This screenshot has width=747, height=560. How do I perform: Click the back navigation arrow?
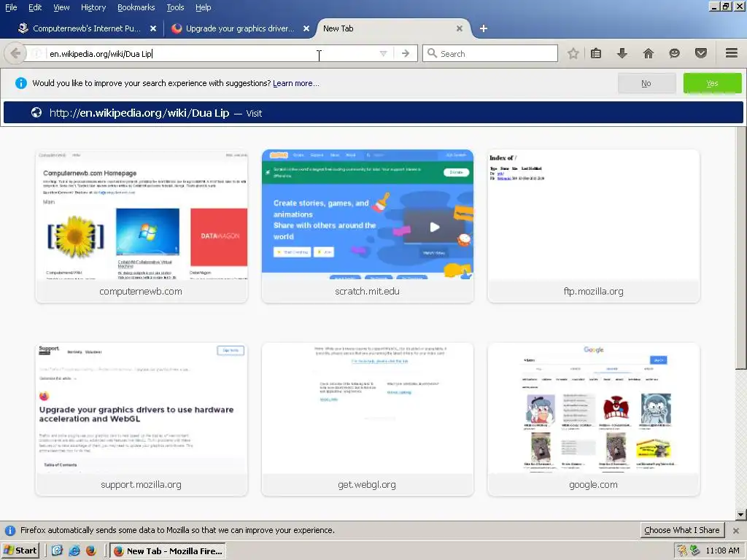[x=15, y=53]
